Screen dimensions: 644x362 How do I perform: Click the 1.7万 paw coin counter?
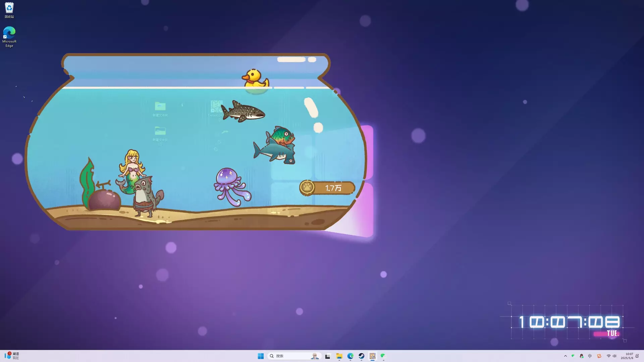pos(333,188)
